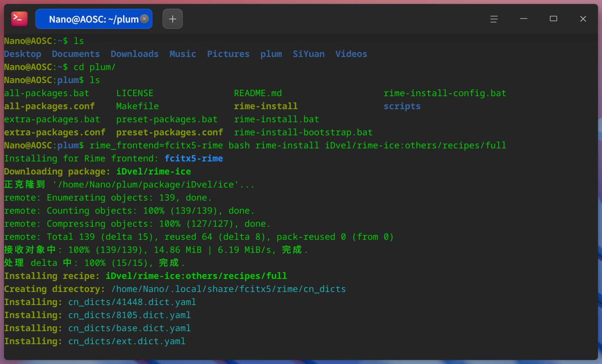This screenshot has width=602, height=364.
Task: Click cn_dicts/8105.dict.yaml in output
Action: pos(130,315)
